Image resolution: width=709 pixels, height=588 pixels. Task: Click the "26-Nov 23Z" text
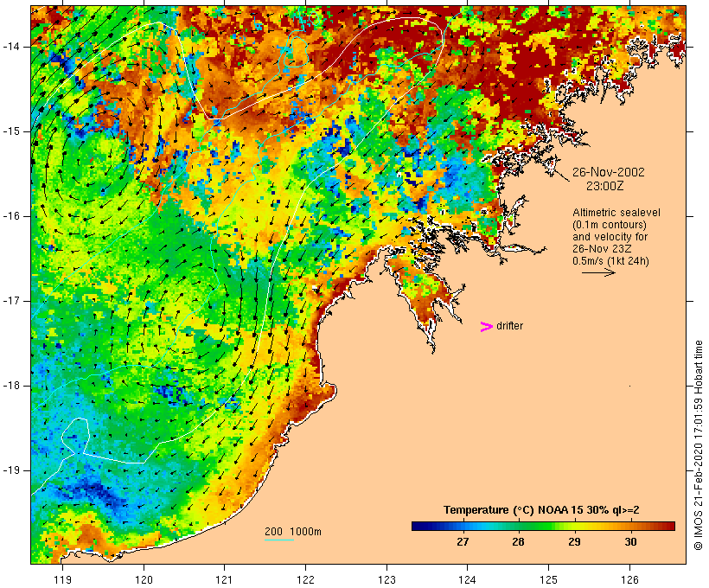click(602, 249)
